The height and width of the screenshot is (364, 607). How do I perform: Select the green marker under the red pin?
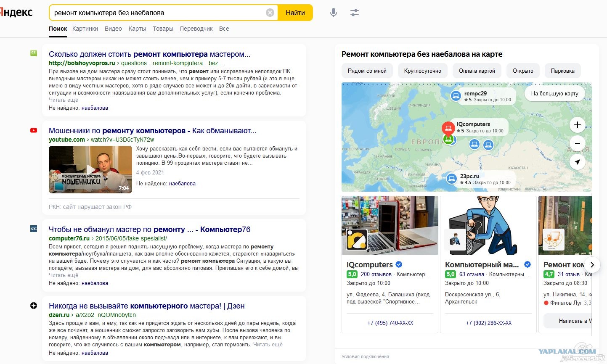pos(448,139)
